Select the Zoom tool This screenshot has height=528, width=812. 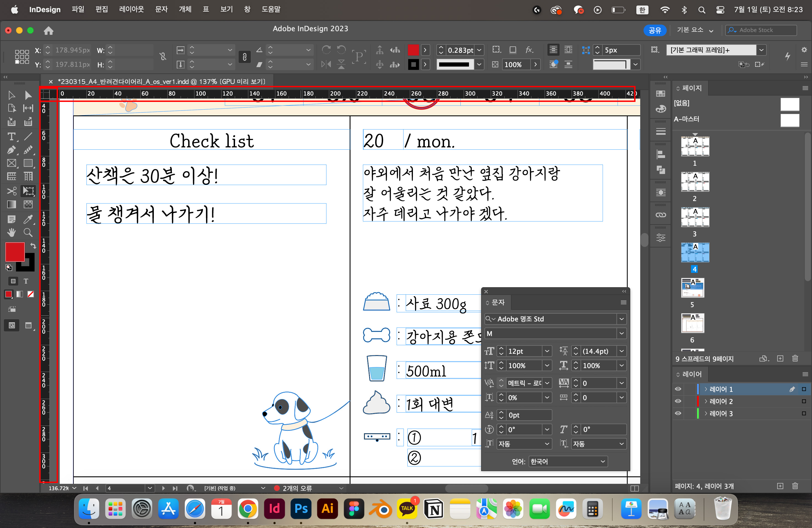click(x=28, y=233)
